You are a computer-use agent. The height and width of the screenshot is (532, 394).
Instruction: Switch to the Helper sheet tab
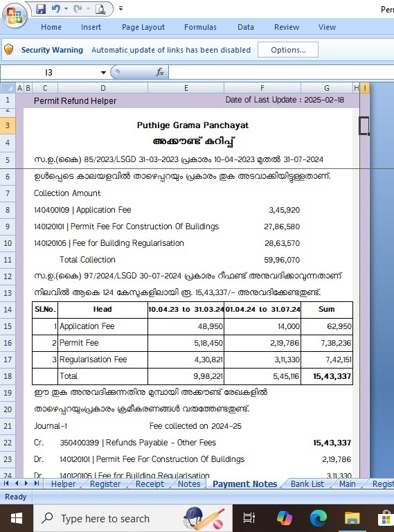pyautogui.click(x=63, y=484)
